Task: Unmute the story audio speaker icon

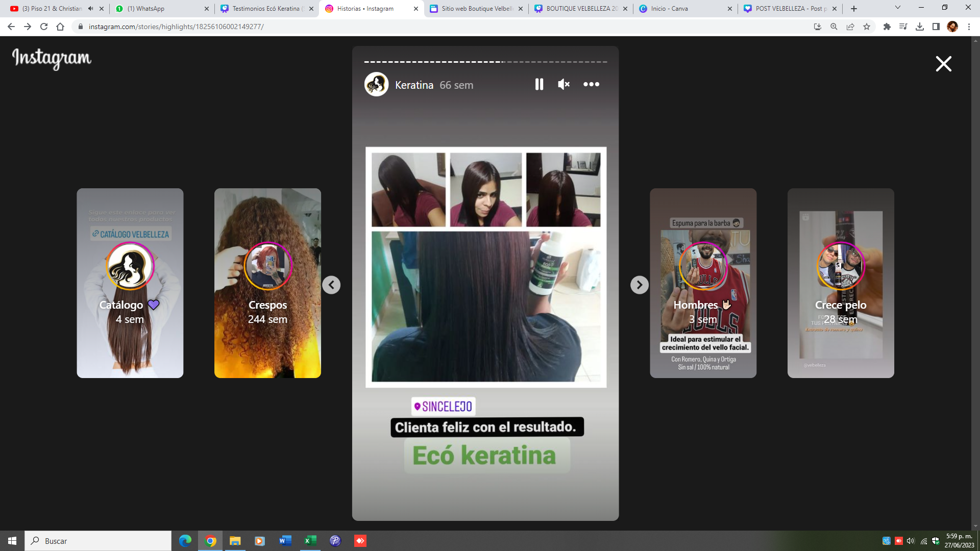Action: [563, 85]
